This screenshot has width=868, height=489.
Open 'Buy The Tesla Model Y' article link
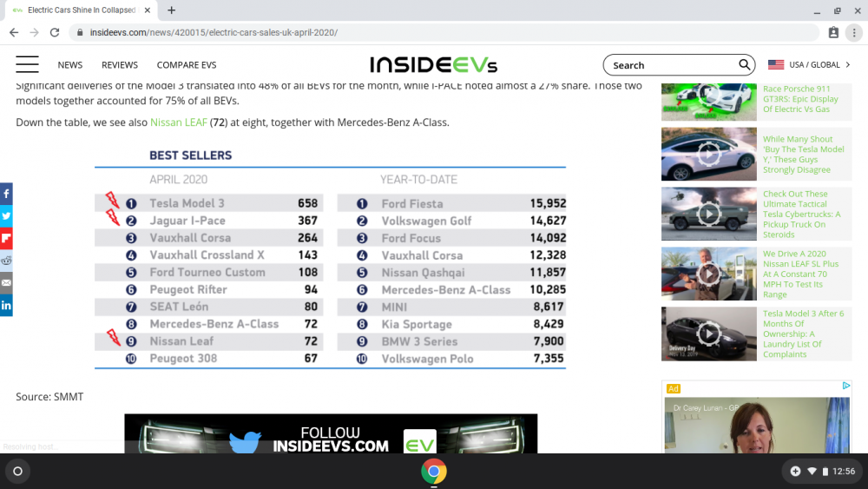point(803,154)
